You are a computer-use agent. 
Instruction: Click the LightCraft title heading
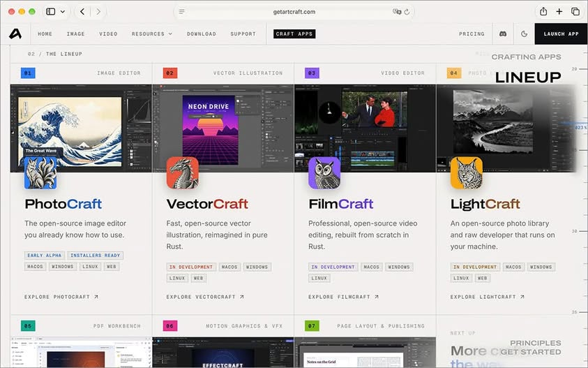485,204
